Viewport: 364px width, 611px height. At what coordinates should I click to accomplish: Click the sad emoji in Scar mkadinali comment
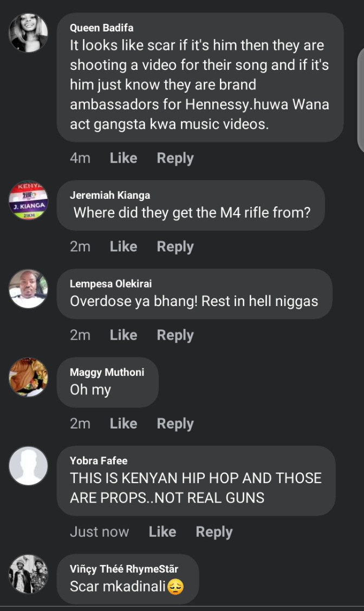[x=175, y=587]
